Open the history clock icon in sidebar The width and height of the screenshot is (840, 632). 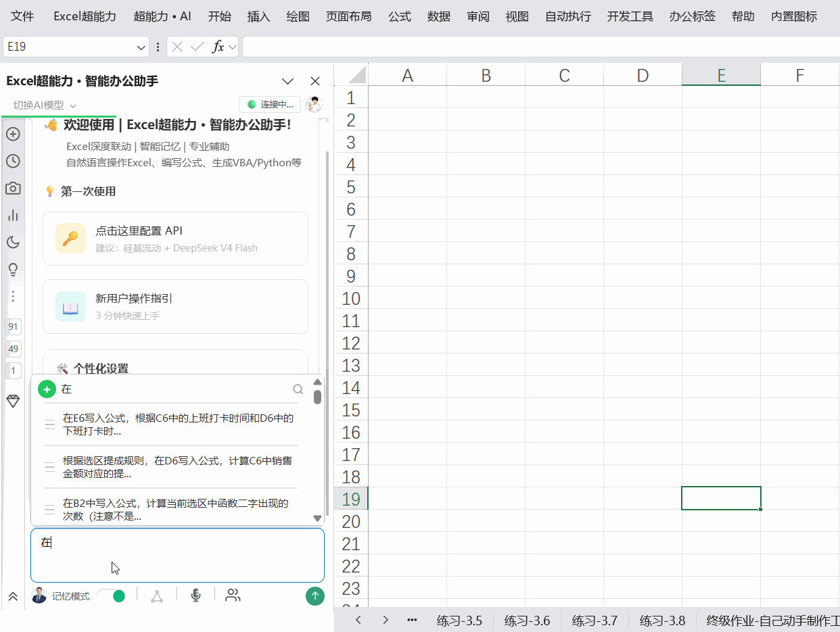[13, 161]
